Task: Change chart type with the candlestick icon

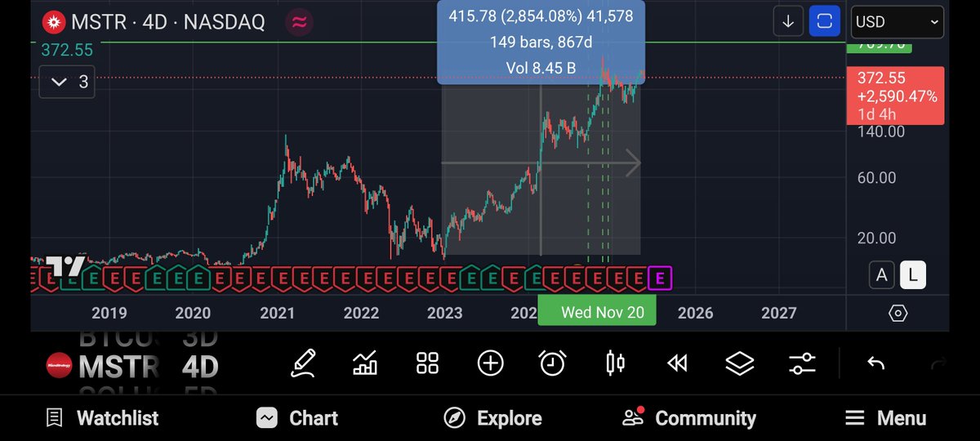Action: [615, 363]
